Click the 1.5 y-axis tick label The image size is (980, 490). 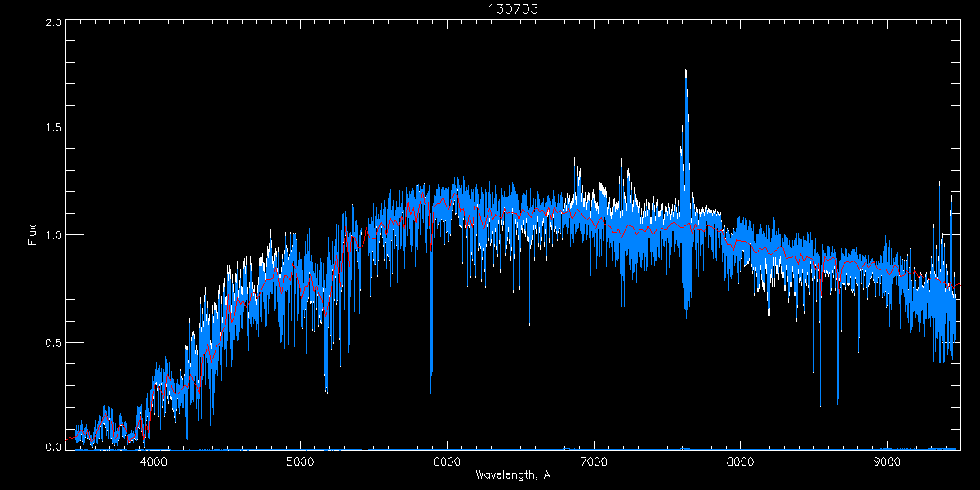(x=53, y=127)
